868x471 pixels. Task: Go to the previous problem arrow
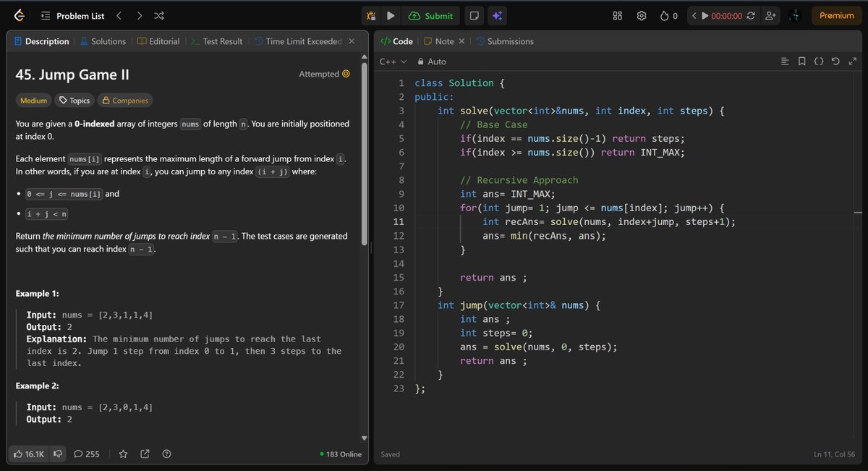[119, 16]
